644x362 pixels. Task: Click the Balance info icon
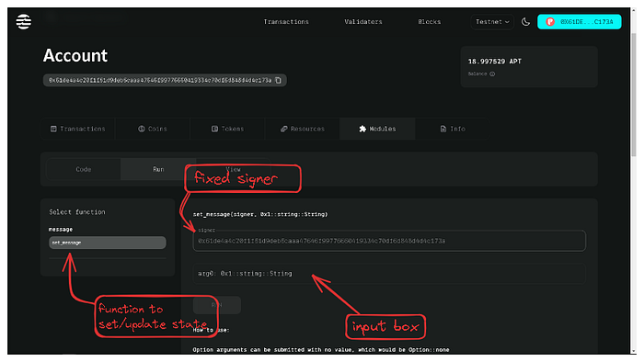tap(492, 74)
